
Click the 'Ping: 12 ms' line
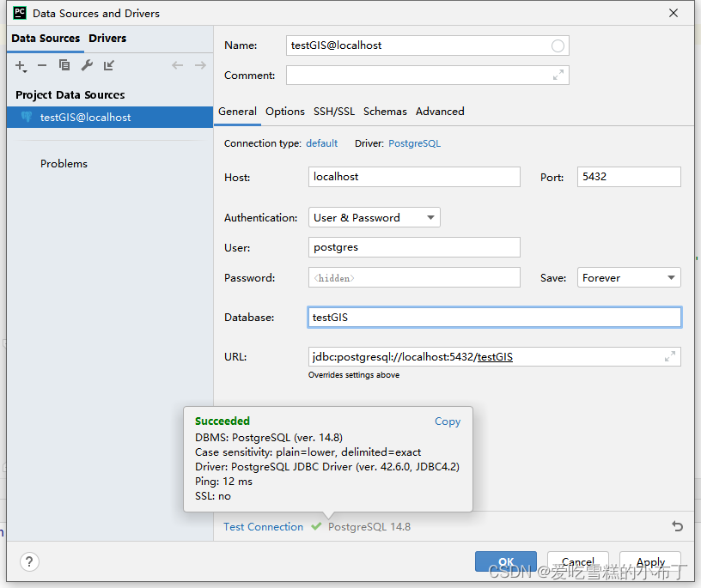point(223,482)
